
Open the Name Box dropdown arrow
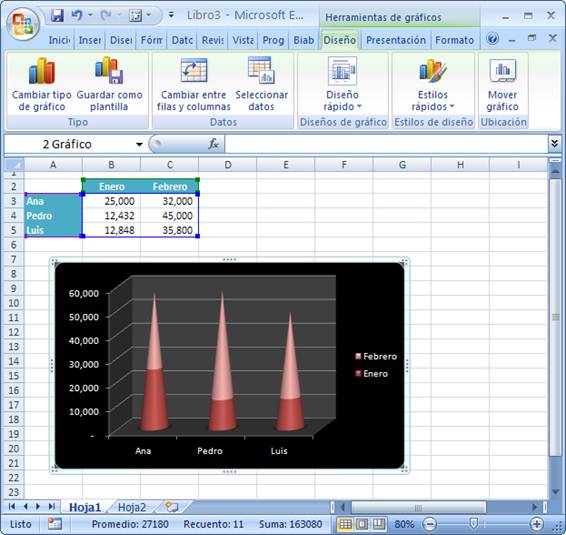coord(139,144)
